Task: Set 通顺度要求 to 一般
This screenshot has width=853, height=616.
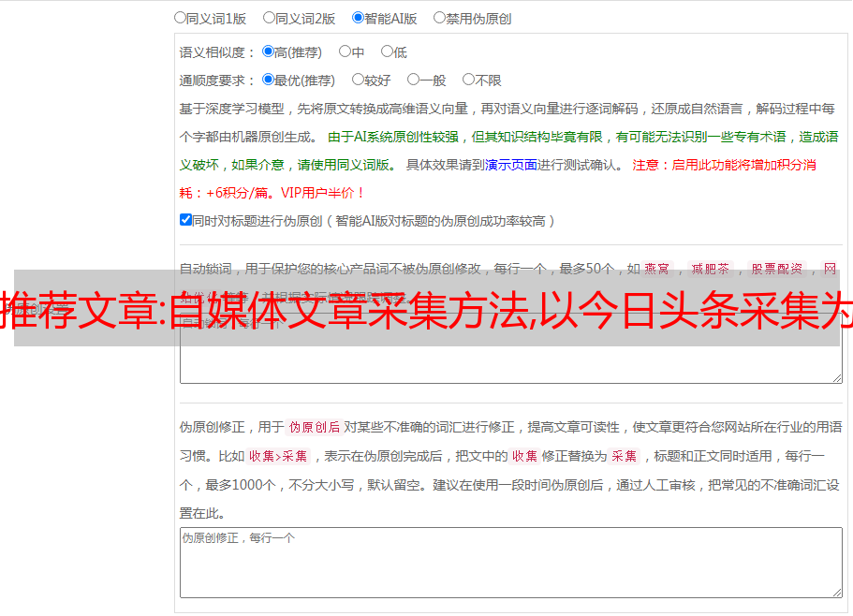Action: 414,80
